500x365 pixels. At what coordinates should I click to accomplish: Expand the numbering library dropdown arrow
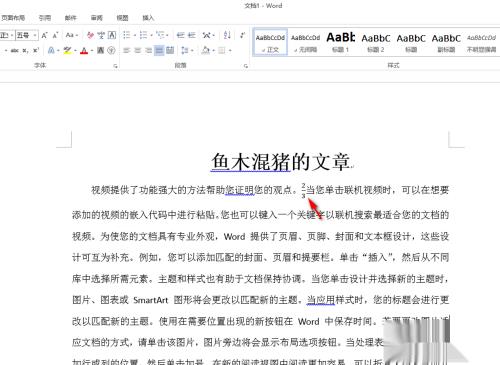[x=152, y=35]
